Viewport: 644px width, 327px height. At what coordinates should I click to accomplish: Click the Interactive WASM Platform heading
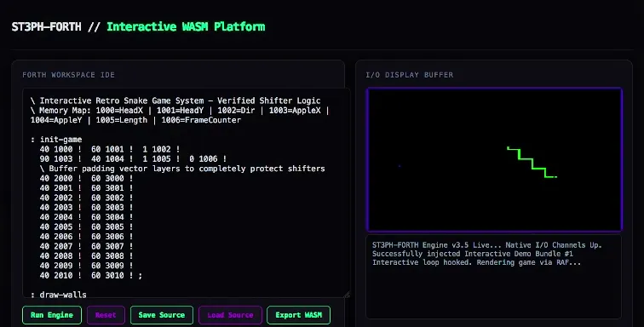tap(186, 26)
